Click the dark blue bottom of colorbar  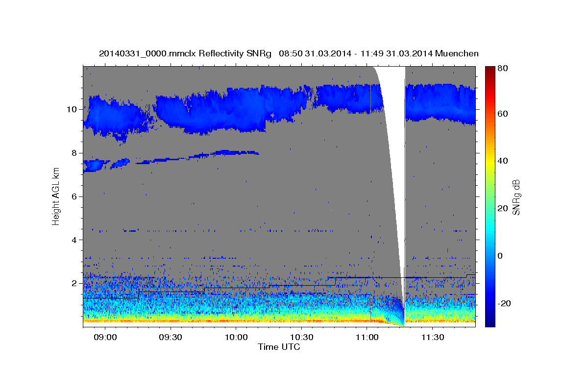coord(490,322)
